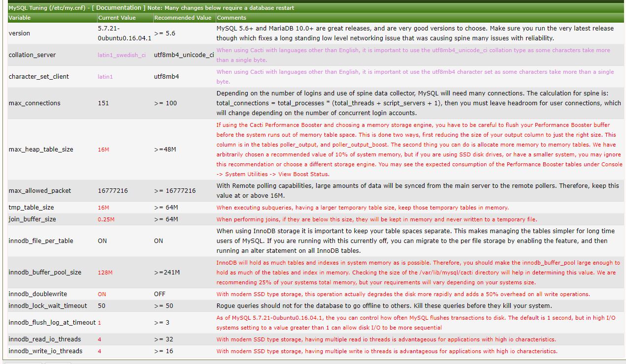The width and height of the screenshot is (626, 364).
Task: Click recommended ">= 64M" in join_buffer_size row
Action: click(x=166, y=219)
